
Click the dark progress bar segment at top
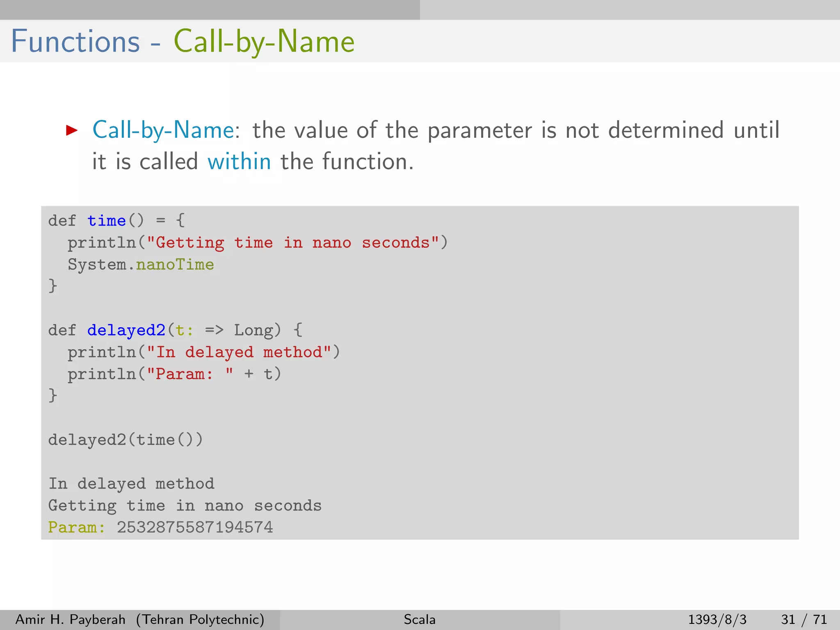pyautogui.click(x=210, y=10)
